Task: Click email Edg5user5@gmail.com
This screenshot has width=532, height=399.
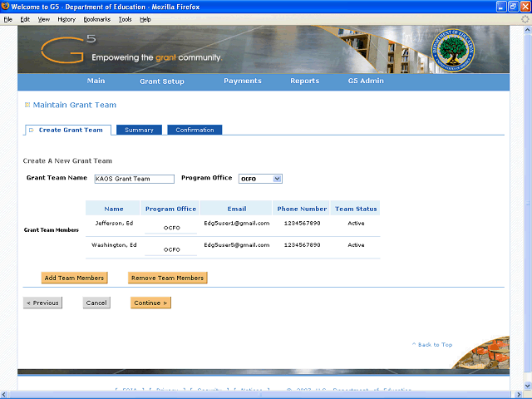Action: coord(237,245)
